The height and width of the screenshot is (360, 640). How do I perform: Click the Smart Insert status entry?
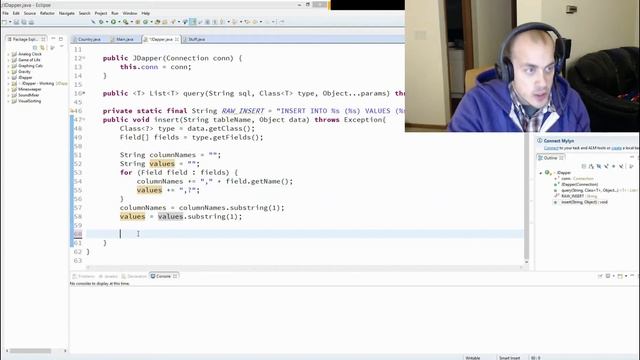point(509,358)
